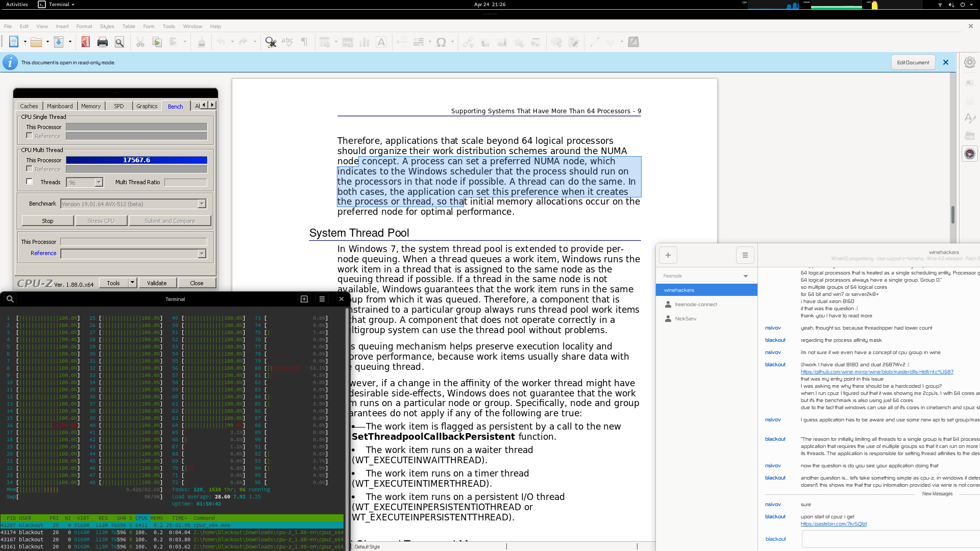Screen dimensions: 980x551
Task: Click the Terminal search magnifier icon
Action: (10, 299)
